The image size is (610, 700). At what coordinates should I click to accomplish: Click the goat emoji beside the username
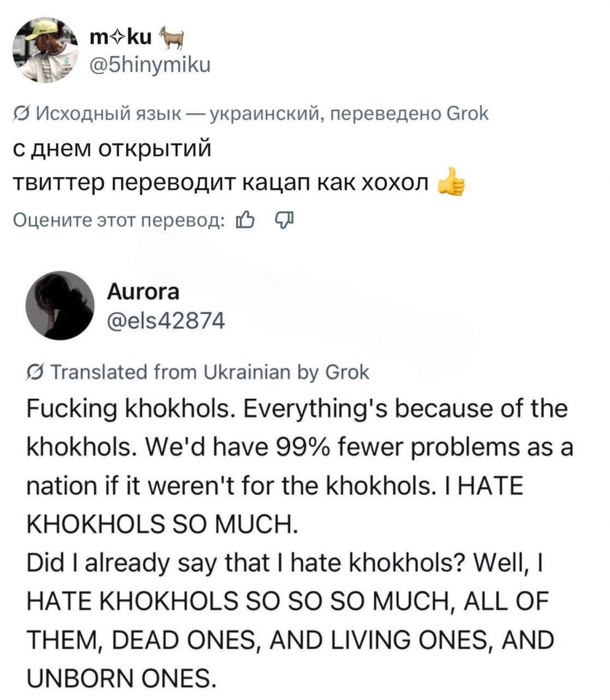coord(173,39)
